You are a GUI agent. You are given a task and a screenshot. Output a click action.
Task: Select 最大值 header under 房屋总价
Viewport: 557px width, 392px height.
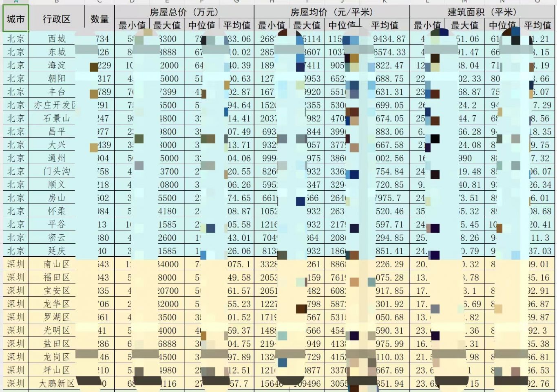click(x=167, y=25)
